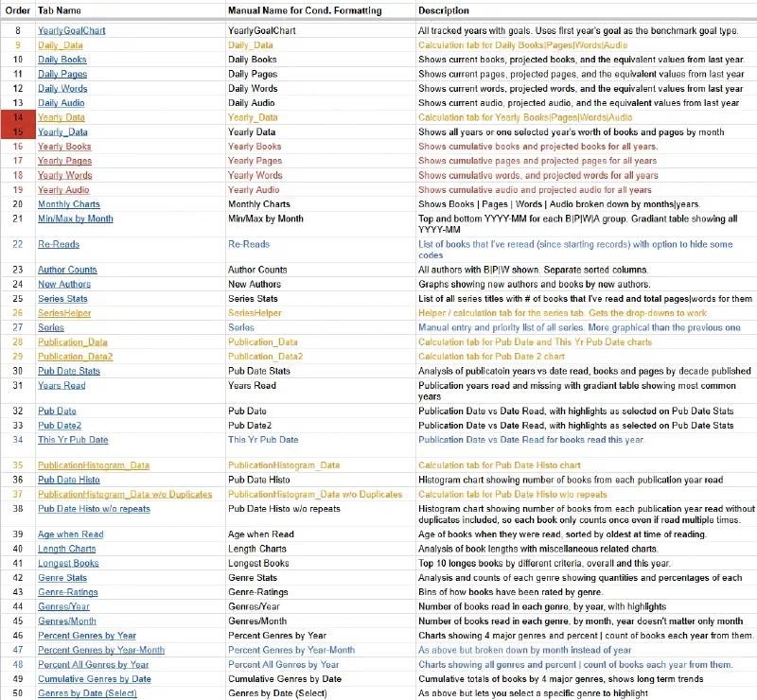
Task: Open the Yearly Words tab link
Action: (64, 175)
